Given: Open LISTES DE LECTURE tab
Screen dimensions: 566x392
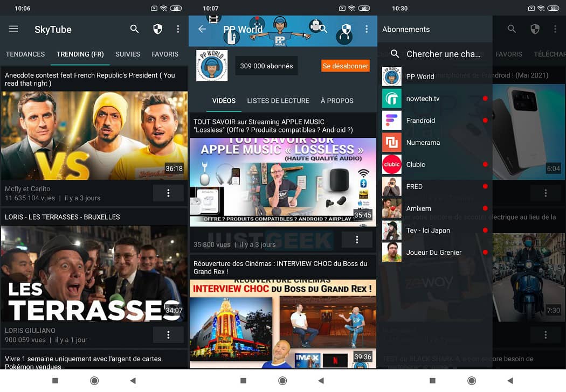Looking at the screenshot, I should (278, 101).
